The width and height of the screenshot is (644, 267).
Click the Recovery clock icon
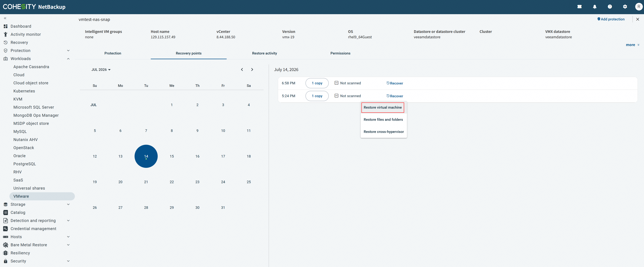click(6, 43)
